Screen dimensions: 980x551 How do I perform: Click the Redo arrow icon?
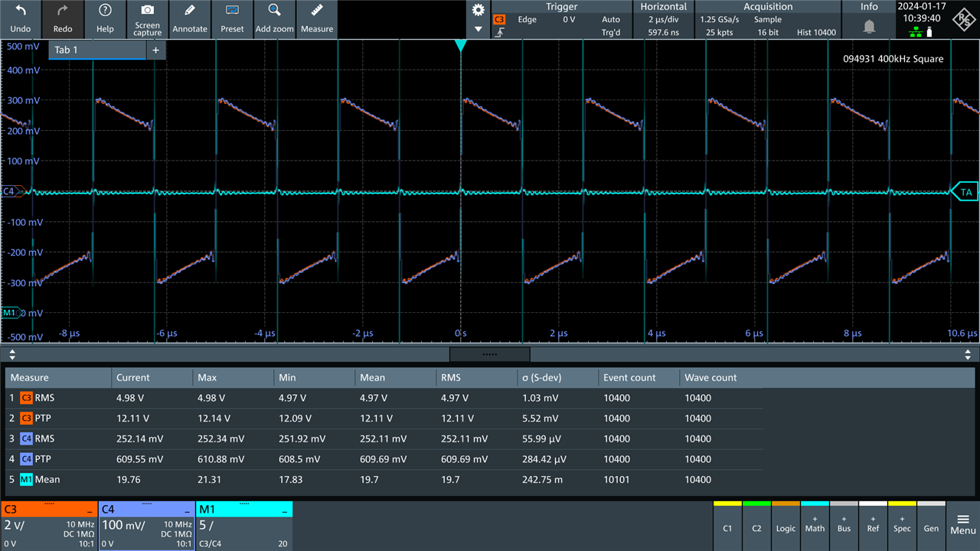[x=63, y=11]
